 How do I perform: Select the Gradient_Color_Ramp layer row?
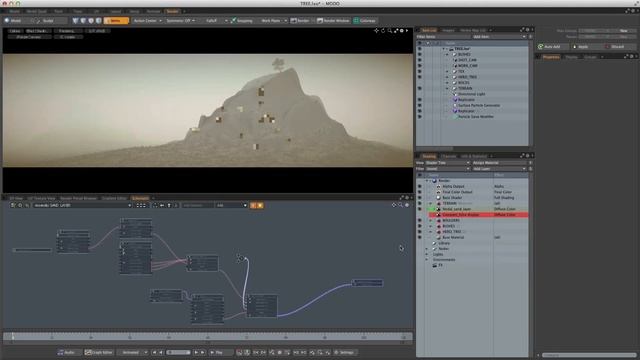tap(478, 215)
